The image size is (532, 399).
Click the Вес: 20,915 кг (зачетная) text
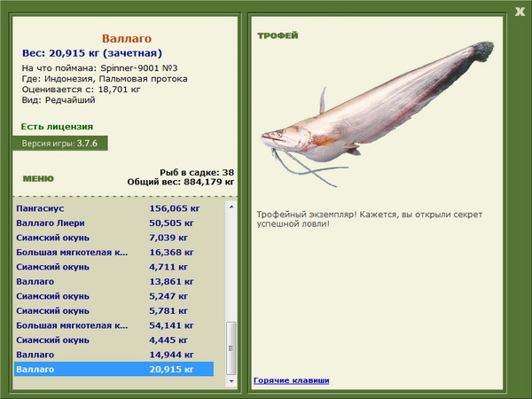(x=92, y=53)
